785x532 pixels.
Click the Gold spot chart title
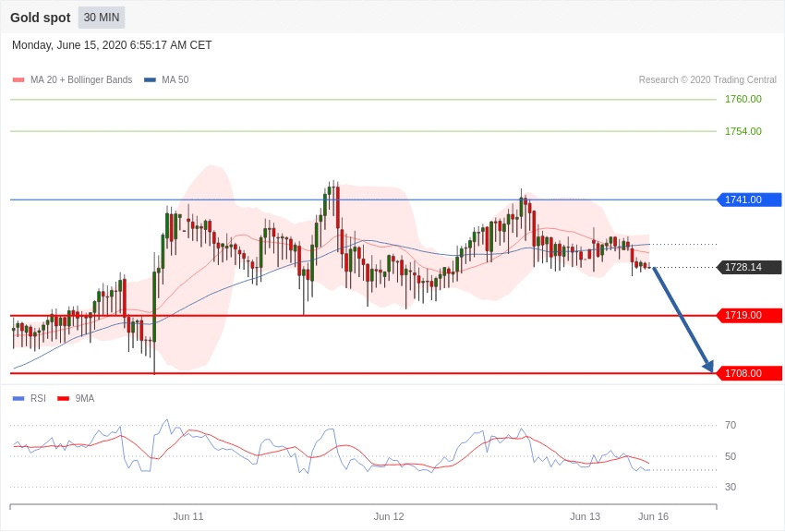tap(41, 18)
